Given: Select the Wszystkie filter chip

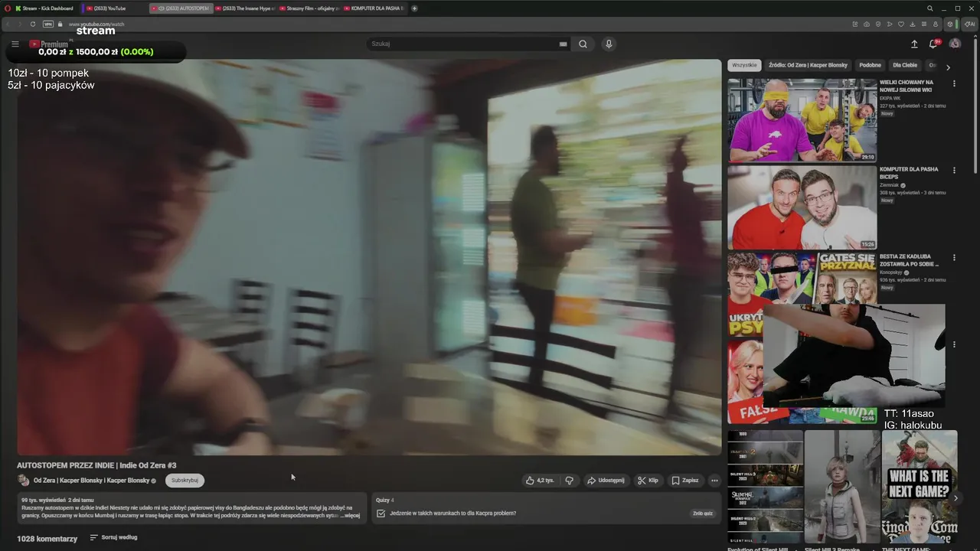Looking at the screenshot, I should (x=744, y=65).
